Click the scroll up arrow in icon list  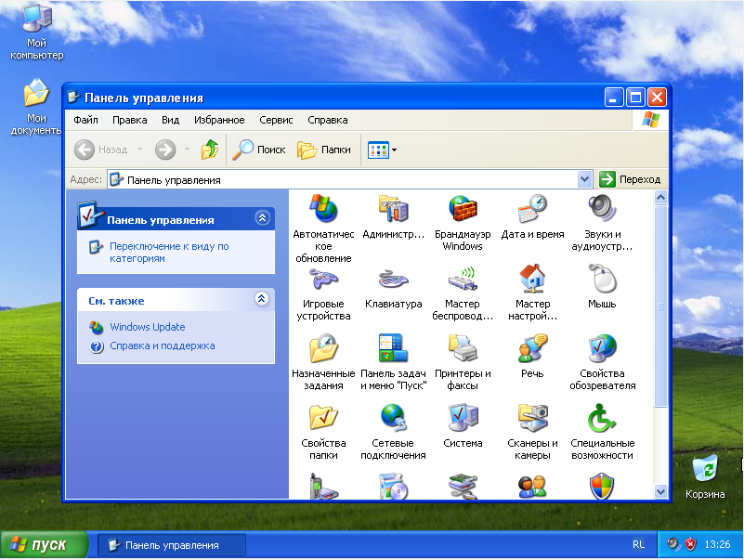[660, 198]
